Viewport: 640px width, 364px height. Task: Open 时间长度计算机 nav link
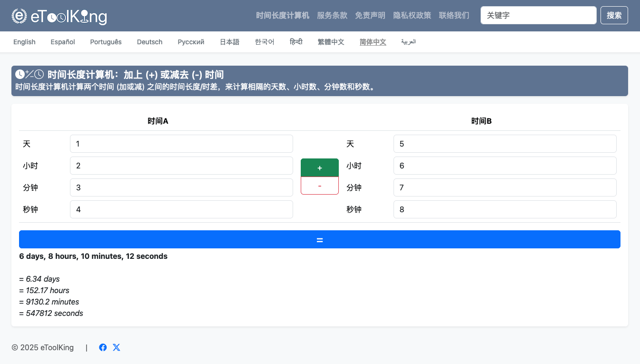coord(282,15)
